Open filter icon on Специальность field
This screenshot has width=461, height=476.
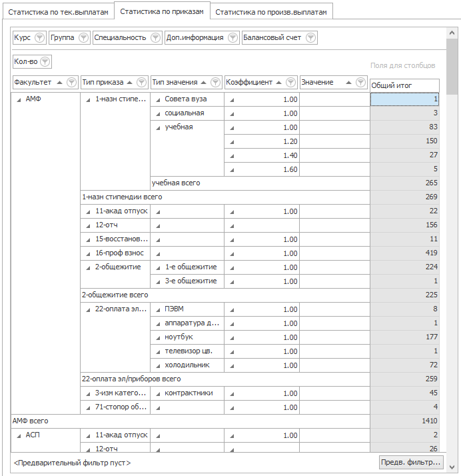tap(156, 37)
